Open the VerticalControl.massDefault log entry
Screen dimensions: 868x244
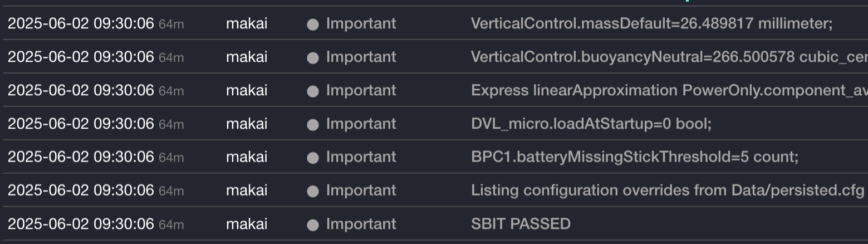[651, 23]
